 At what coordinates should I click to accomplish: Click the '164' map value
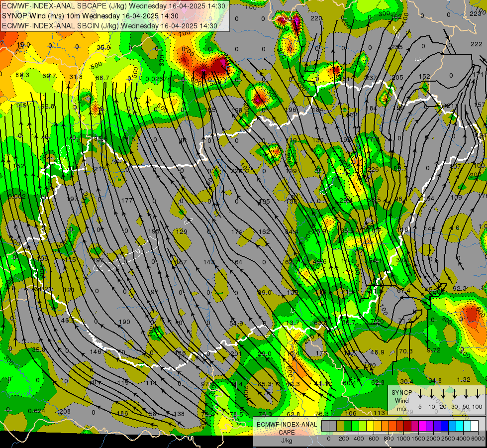click(x=237, y=262)
